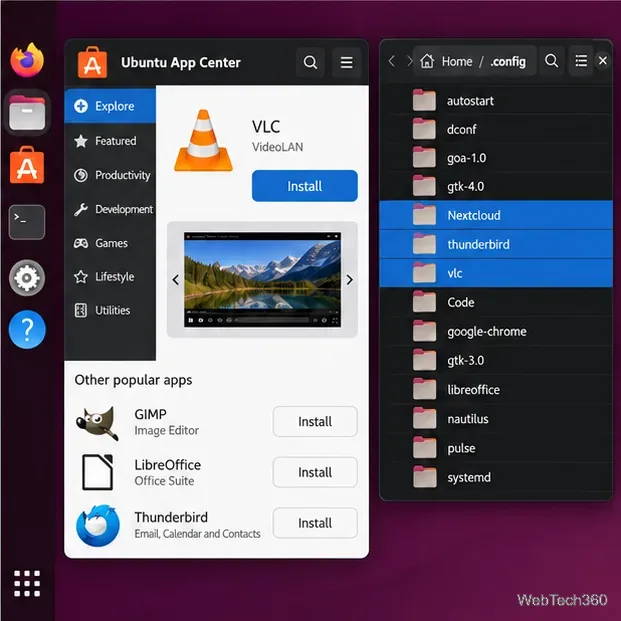This screenshot has width=621, height=621.
Task: Click the LibreOffice document icon
Action: pyautogui.click(x=97, y=472)
